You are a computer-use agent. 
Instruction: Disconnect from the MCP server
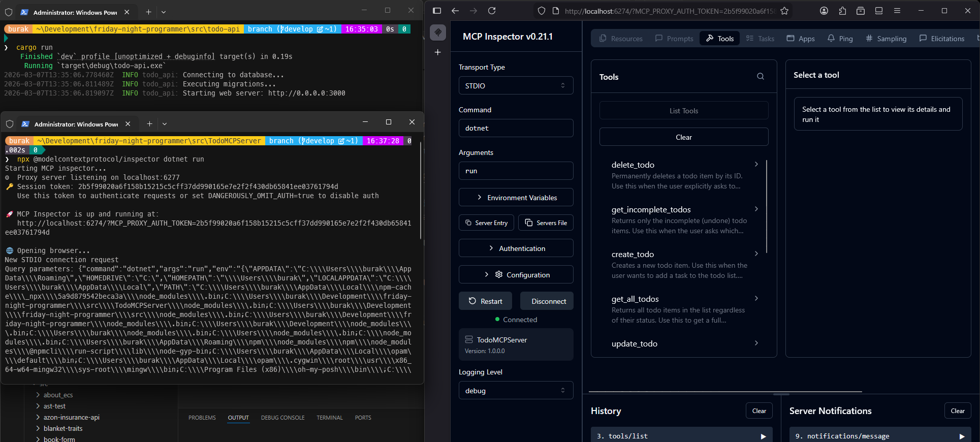[x=548, y=301]
